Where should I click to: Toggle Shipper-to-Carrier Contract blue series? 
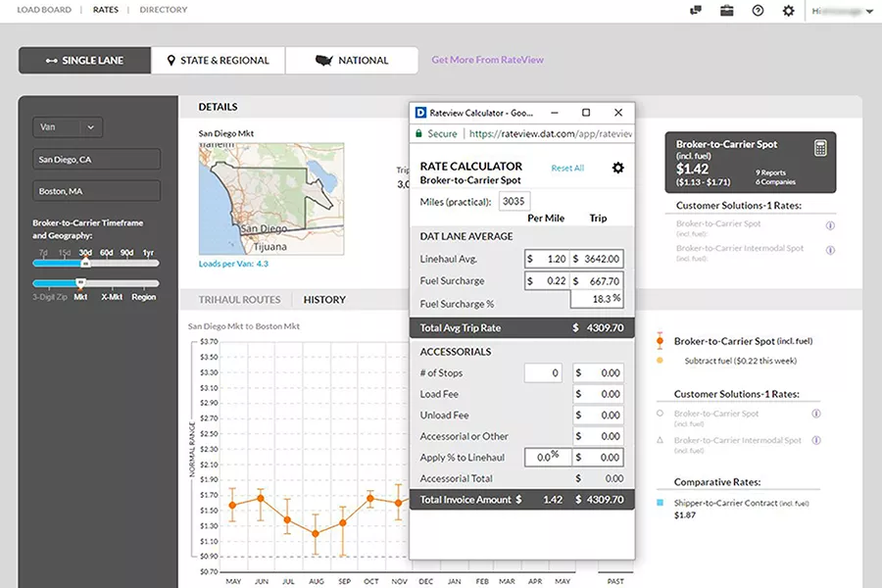[660, 503]
